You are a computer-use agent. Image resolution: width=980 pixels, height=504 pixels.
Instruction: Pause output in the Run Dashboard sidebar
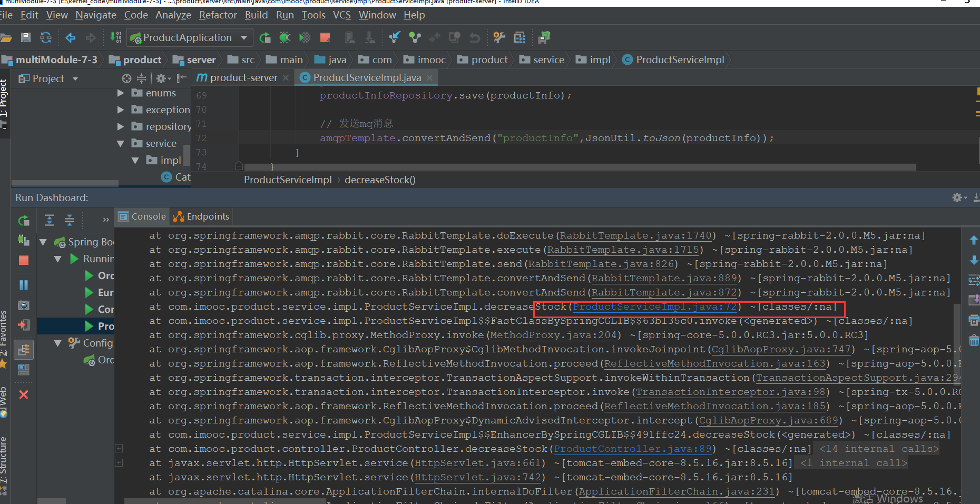(24, 285)
